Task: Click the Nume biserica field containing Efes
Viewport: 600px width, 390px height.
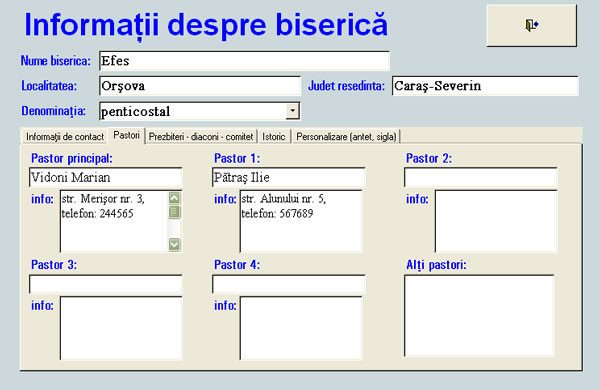Action: pos(244,61)
